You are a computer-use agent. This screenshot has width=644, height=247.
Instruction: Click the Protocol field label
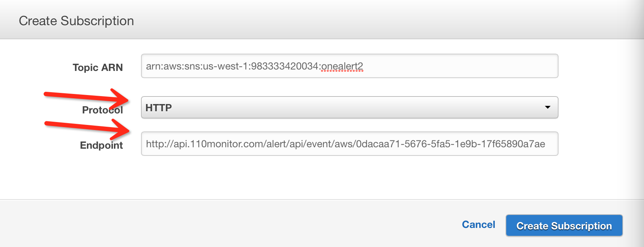[102, 110]
